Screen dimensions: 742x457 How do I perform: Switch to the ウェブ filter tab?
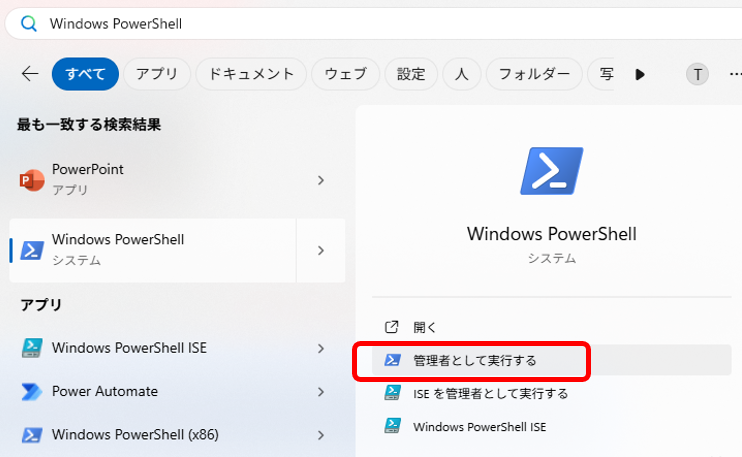(345, 74)
